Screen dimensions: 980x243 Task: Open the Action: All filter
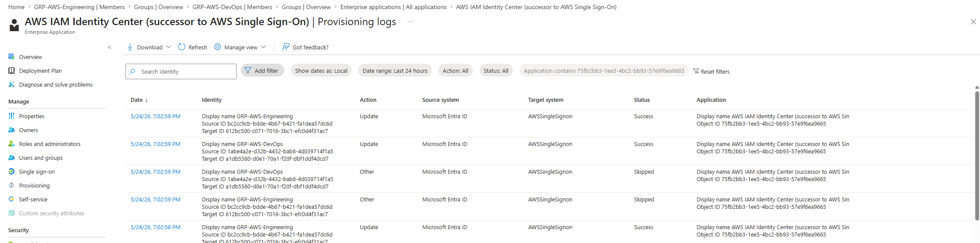pos(455,71)
